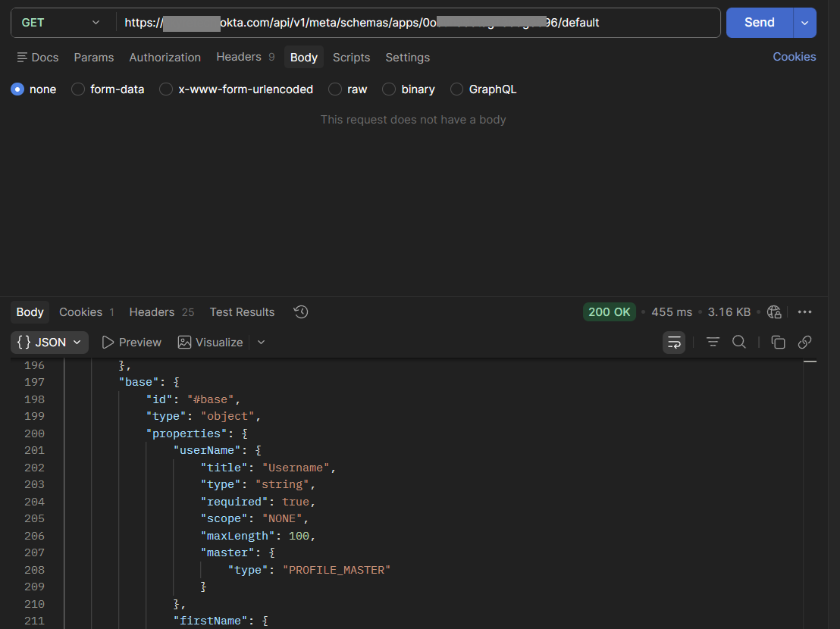
Task: Click the "userName" key in response
Action: 207,450
